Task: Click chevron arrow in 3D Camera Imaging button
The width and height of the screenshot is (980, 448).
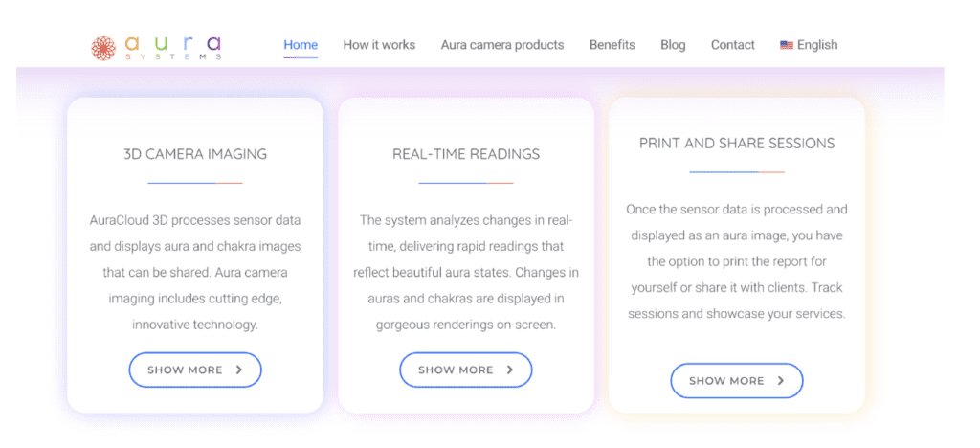Action: pos(239,370)
